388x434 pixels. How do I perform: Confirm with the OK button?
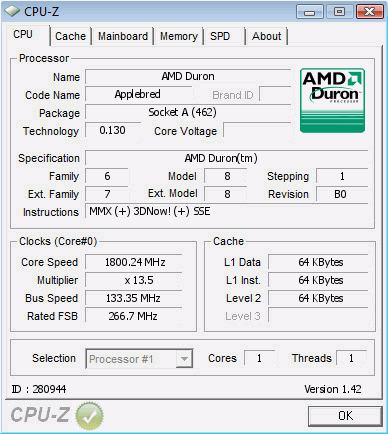click(x=345, y=416)
